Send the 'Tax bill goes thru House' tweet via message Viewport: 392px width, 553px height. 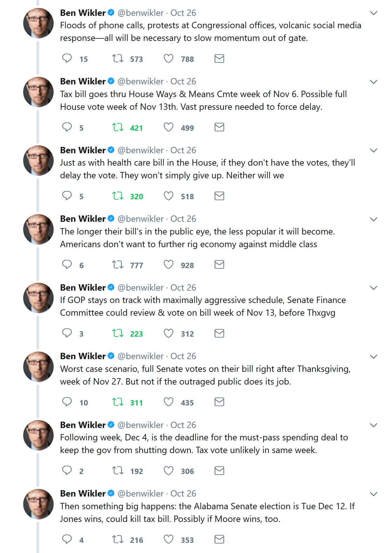[219, 128]
